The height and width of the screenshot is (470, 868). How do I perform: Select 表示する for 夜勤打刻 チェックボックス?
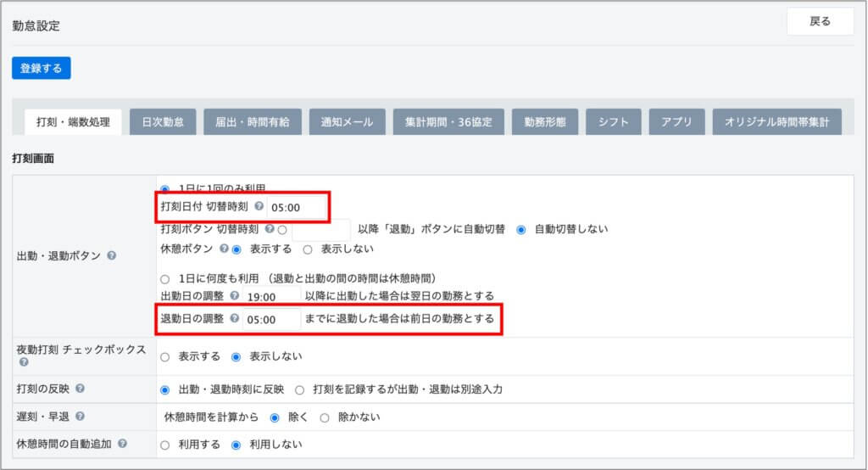click(x=164, y=356)
